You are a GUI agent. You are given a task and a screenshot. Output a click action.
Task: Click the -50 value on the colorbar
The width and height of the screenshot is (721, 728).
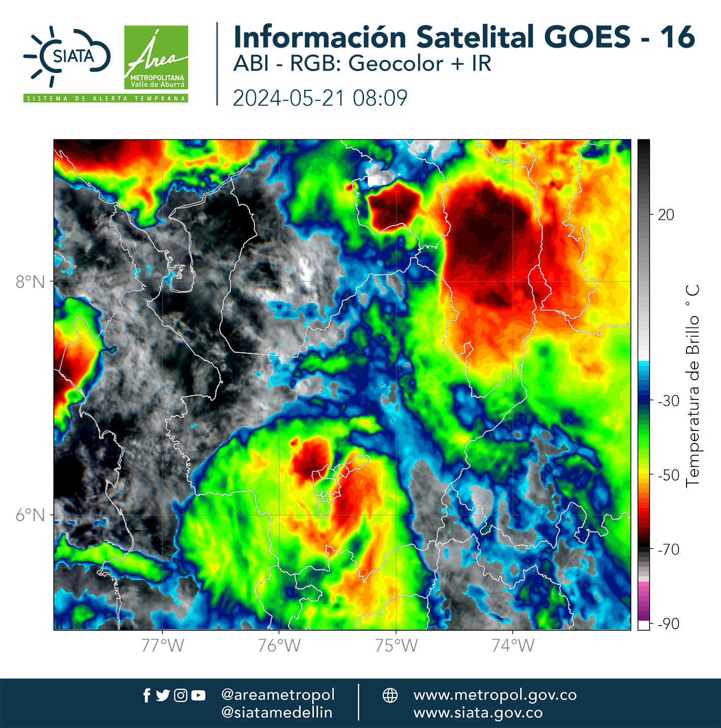pos(668,476)
